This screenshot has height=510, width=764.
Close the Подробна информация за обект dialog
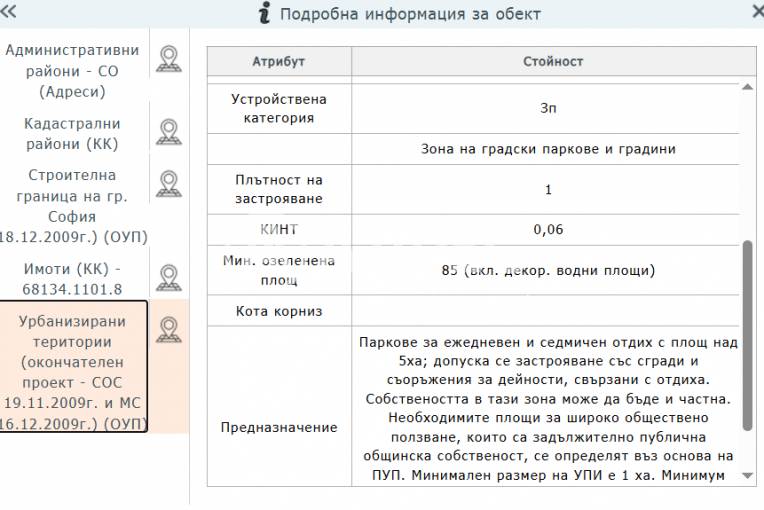click(758, 12)
